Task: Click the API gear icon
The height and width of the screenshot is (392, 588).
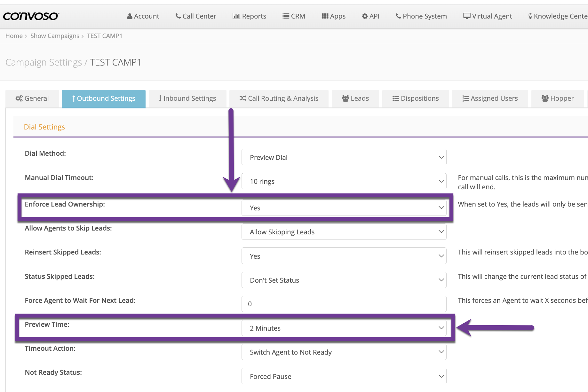Action: tap(365, 16)
